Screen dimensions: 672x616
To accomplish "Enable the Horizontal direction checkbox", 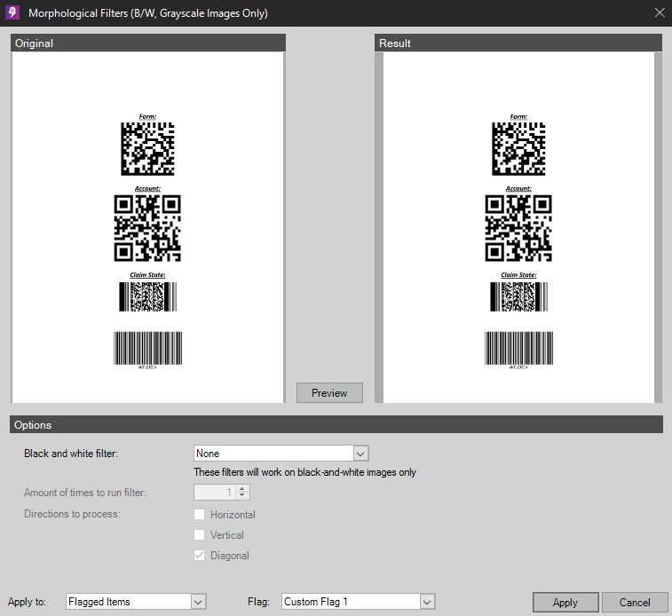I will pos(200,515).
